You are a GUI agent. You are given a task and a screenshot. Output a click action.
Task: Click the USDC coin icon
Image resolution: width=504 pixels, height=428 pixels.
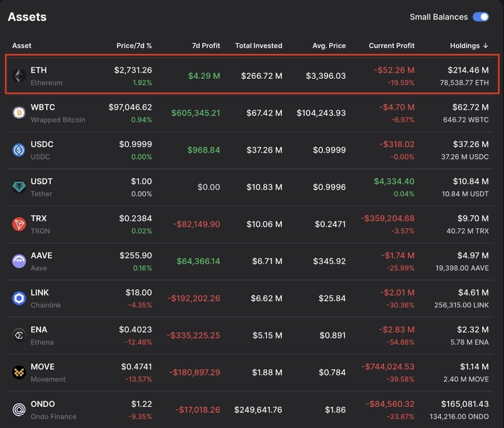click(x=19, y=150)
